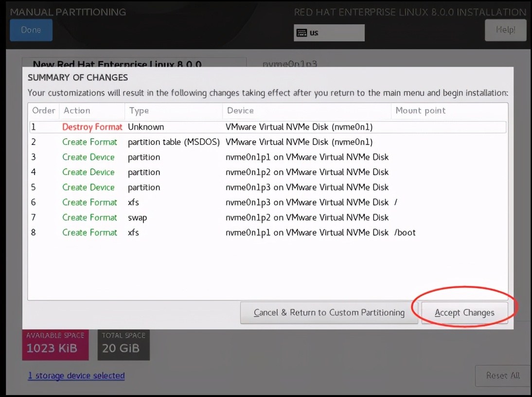
Task: Click the Available Space 1023 KiB box
Action: point(55,345)
